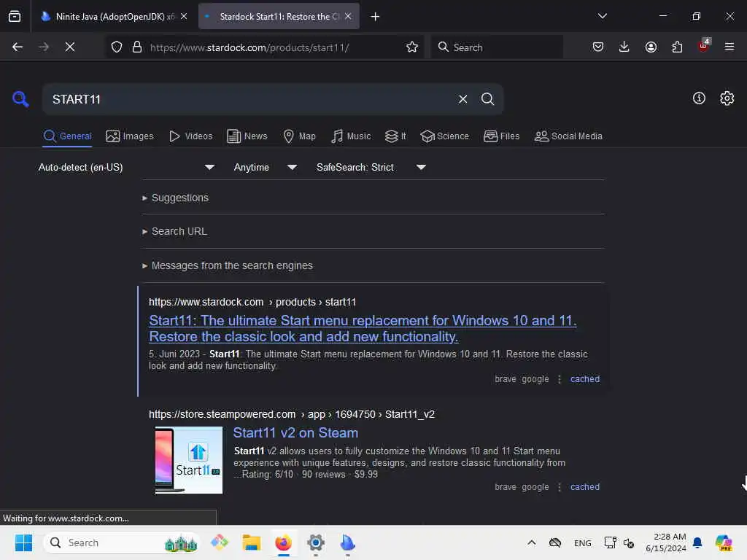This screenshot has height=560, width=747.
Task: Open Ninite app icon in taskbar
Action: [348, 542]
